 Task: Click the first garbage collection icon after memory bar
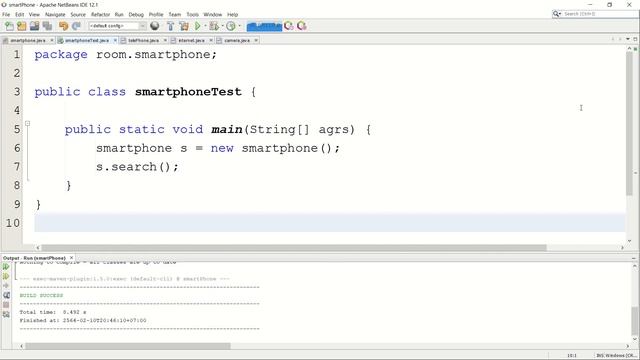coord(289,26)
